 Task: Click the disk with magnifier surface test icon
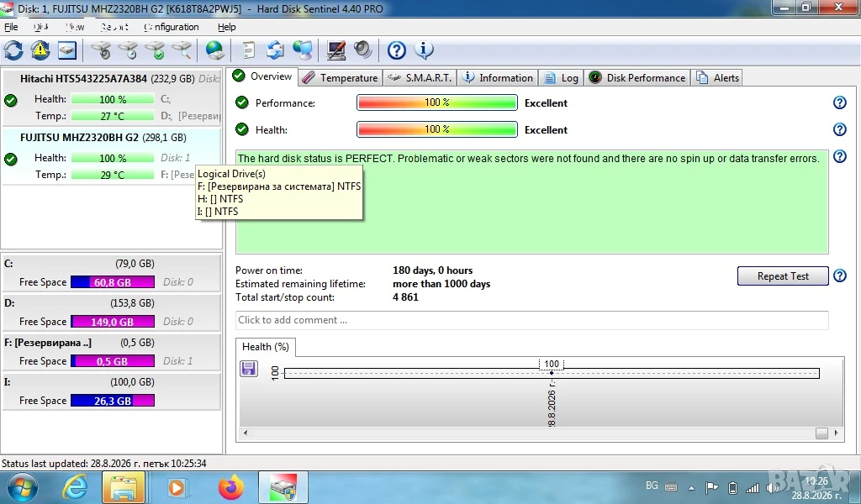point(182,50)
